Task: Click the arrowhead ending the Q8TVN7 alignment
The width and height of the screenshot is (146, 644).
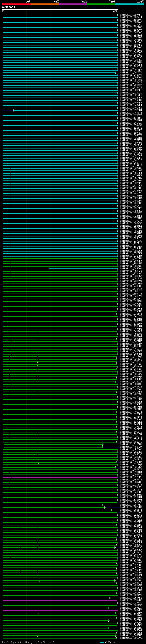Action: (105, 507)
